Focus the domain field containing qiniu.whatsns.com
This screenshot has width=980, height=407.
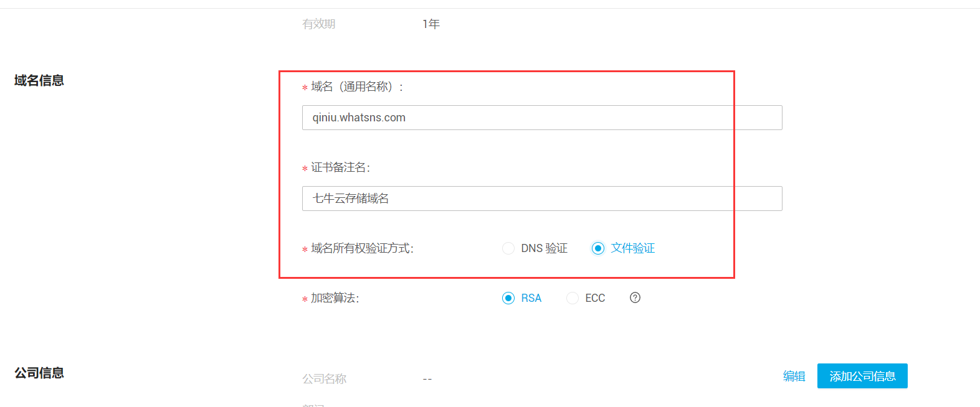pos(542,118)
